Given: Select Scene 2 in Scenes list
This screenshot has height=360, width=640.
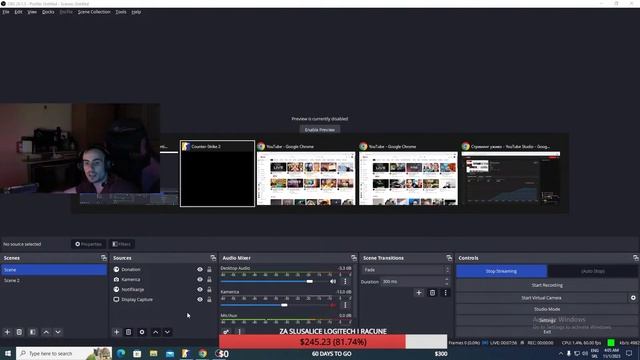Looking at the screenshot, I should [x=54, y=280].
